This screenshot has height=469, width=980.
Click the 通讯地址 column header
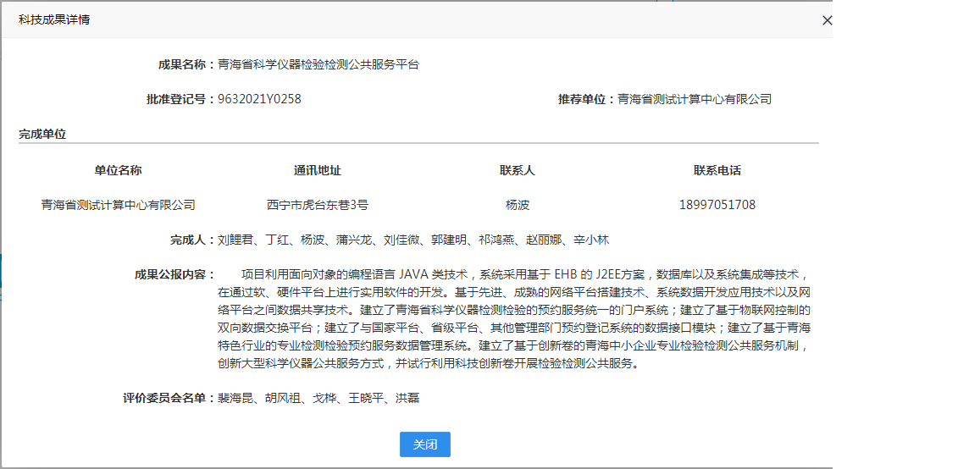click(x=318, y=170)
